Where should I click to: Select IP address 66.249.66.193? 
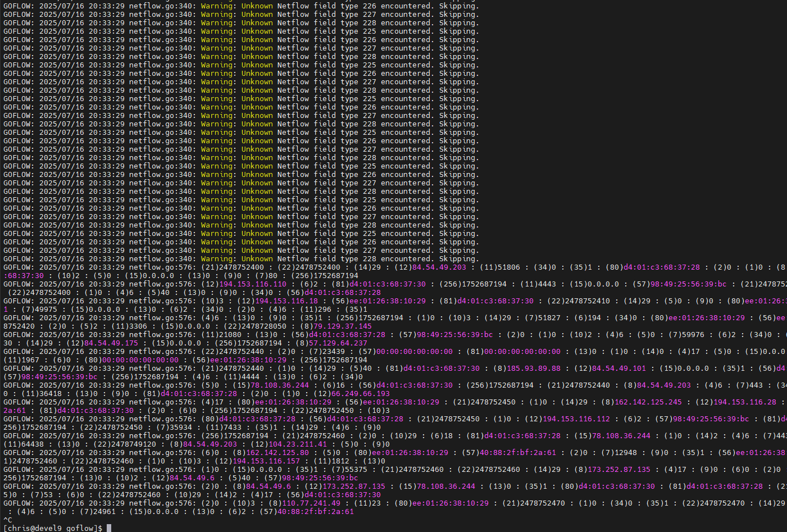(x=361, y=394)
